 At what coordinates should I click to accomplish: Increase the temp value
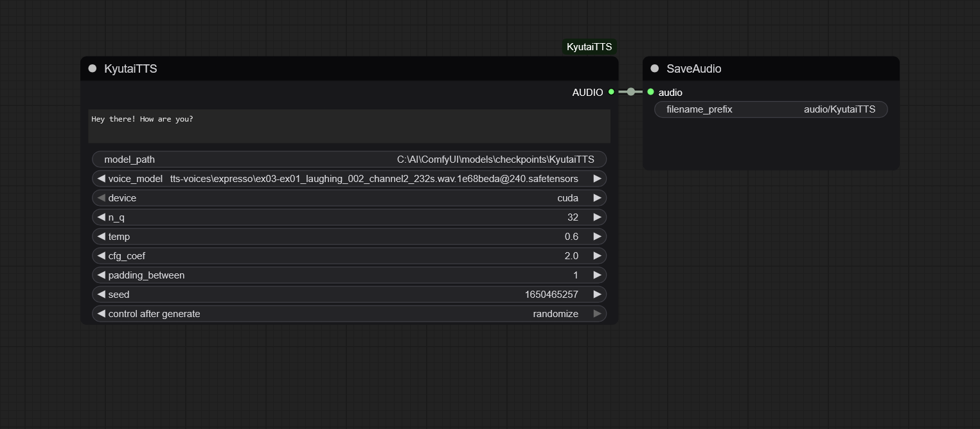[x=597, y=237]
